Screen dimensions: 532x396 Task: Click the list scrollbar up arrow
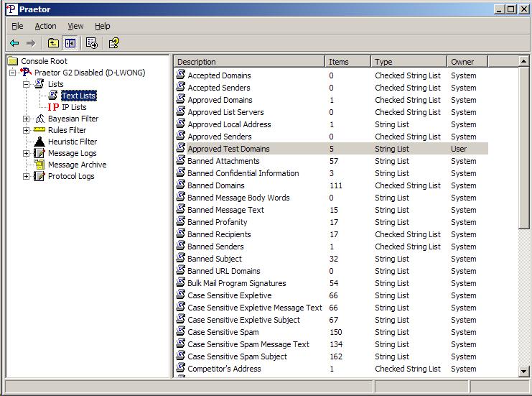point(523,62)
